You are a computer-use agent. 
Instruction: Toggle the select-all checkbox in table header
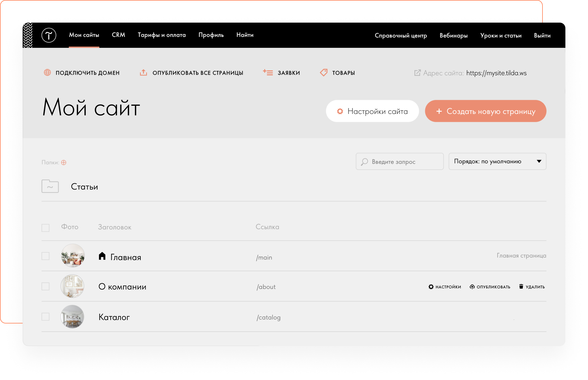point(46,228)
